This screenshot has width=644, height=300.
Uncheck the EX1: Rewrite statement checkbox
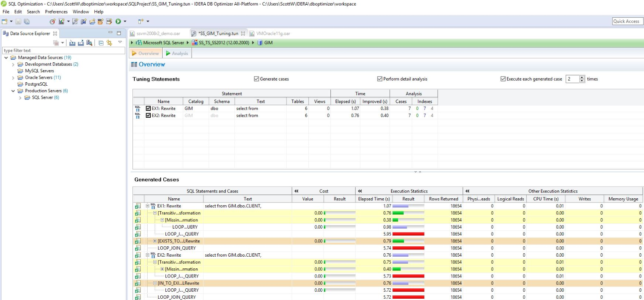coord(148,109)
